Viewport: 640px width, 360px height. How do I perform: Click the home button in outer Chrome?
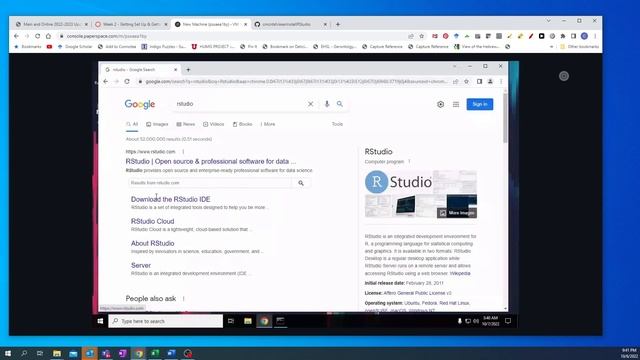[x=48, y=36]
